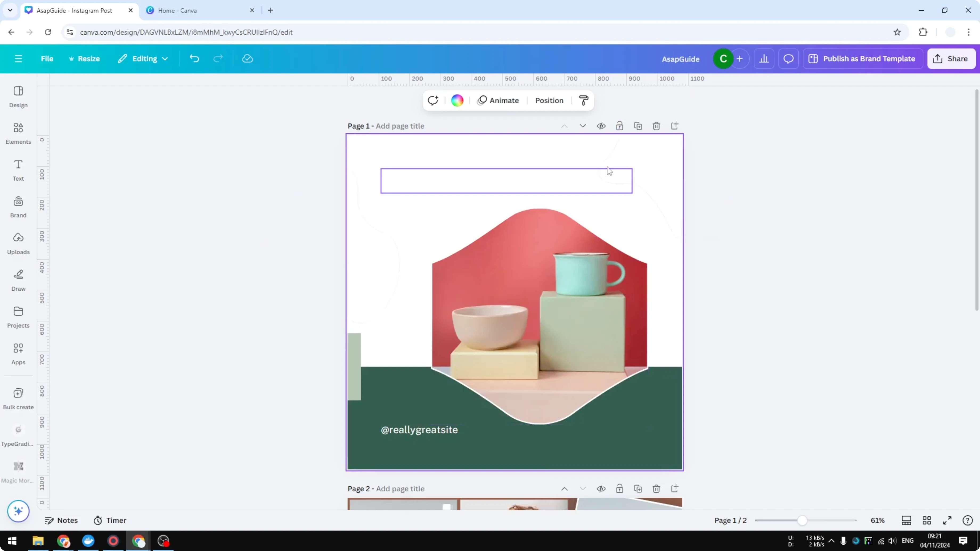Click the Undo arrow in the toolbar
980x551 pixels.
pyautogui.click(x=194, y=59)
